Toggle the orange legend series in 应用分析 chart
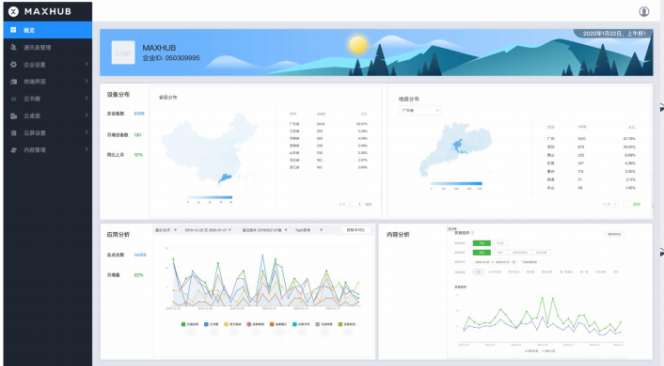This screenshot has height=366, width=664. (x=278, y=324)
